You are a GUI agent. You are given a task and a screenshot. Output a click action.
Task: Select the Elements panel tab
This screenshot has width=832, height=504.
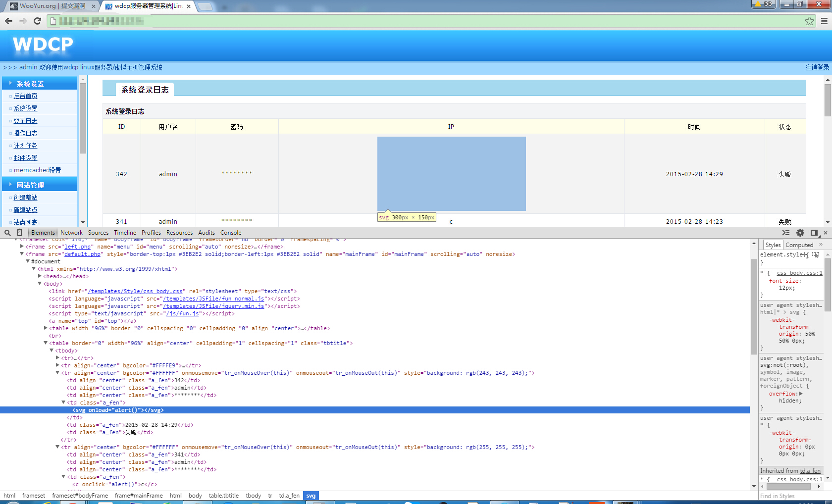(43, 233)
